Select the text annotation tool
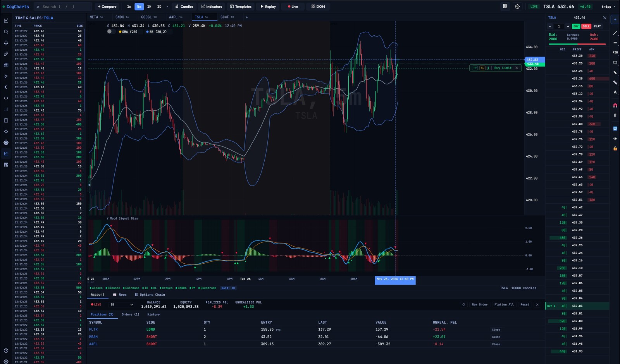Viewport: 620px width, 364px height. coord(615,92)
